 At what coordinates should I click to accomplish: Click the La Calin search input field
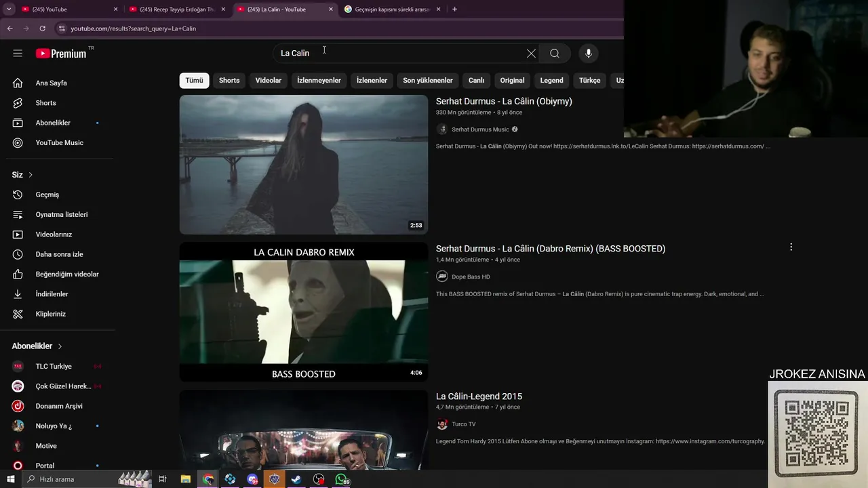400,54
